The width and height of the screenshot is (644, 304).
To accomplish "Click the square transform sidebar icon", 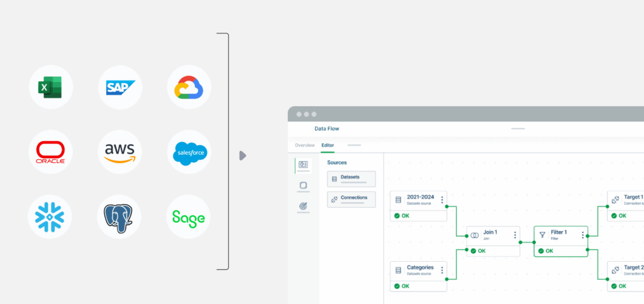I will point(303,185).
